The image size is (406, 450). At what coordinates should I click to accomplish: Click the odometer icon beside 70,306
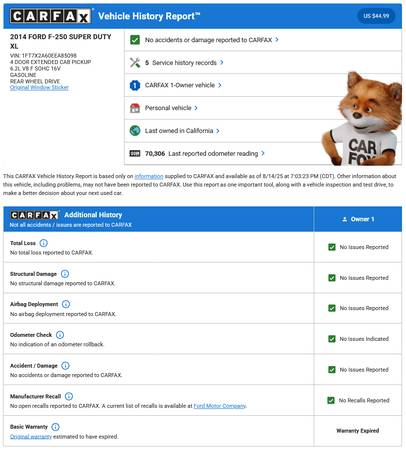coord(135,153)
